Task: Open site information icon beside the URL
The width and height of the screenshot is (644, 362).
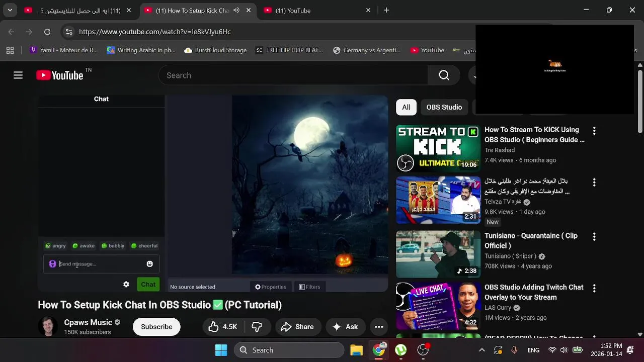Action: point(69,32)
